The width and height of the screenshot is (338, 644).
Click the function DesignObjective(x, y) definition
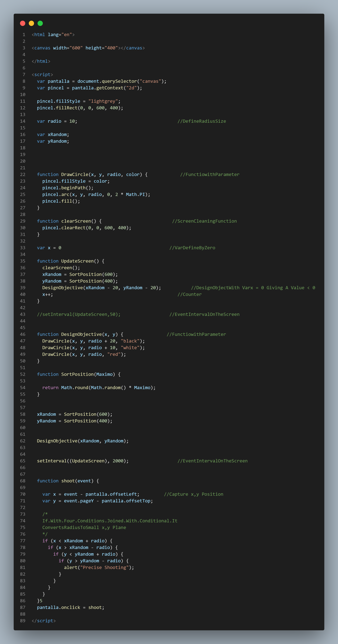(80, 334)
